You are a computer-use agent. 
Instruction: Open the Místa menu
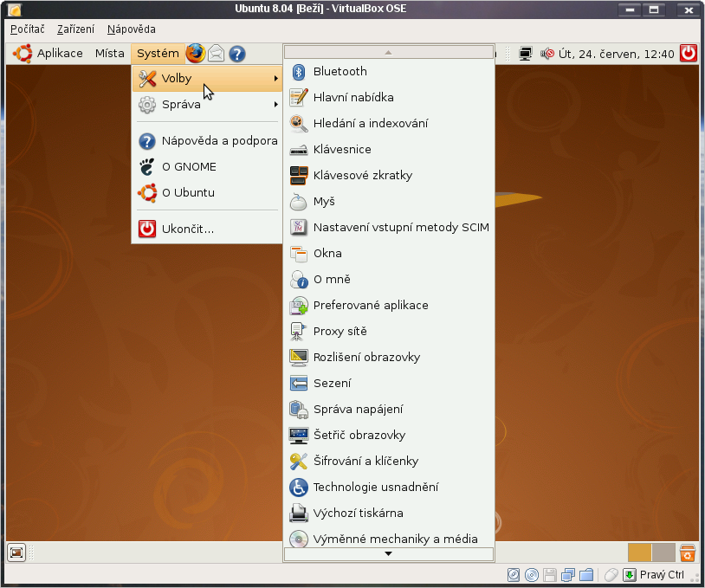coord(110,54)
